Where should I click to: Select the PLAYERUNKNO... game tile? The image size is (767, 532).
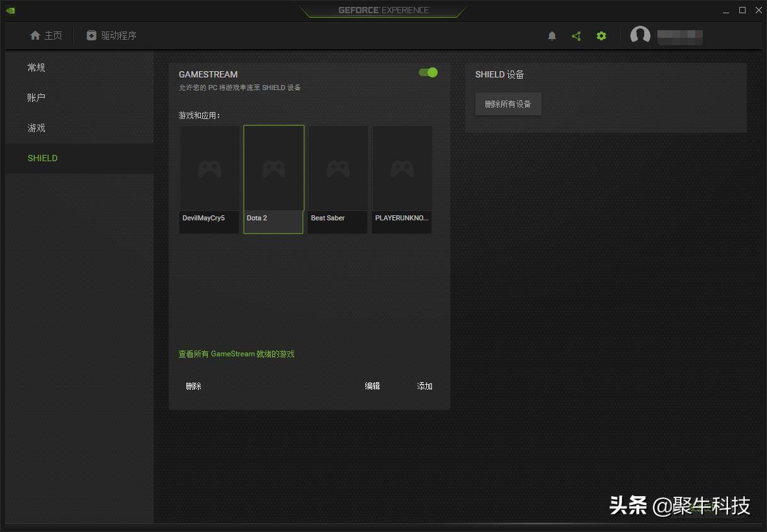click(402, 179)
